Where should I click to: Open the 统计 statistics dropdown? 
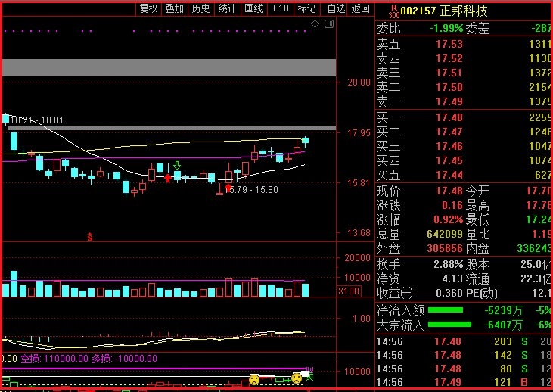[x=227, y=8]
